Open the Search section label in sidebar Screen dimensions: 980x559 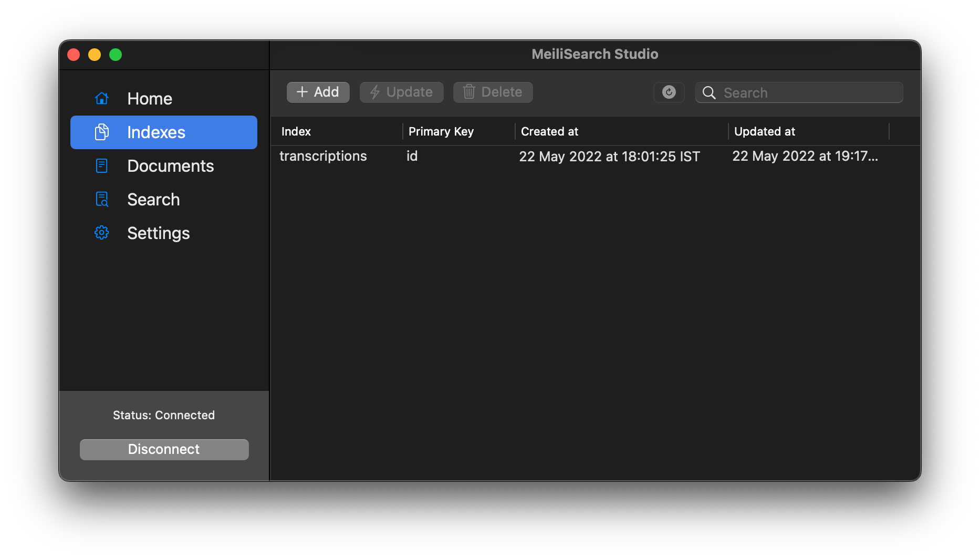click(x=153, y=200)
